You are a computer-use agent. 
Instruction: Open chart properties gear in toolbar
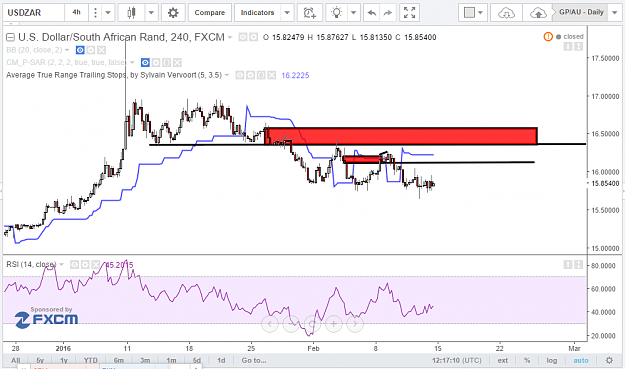[173, 13]
